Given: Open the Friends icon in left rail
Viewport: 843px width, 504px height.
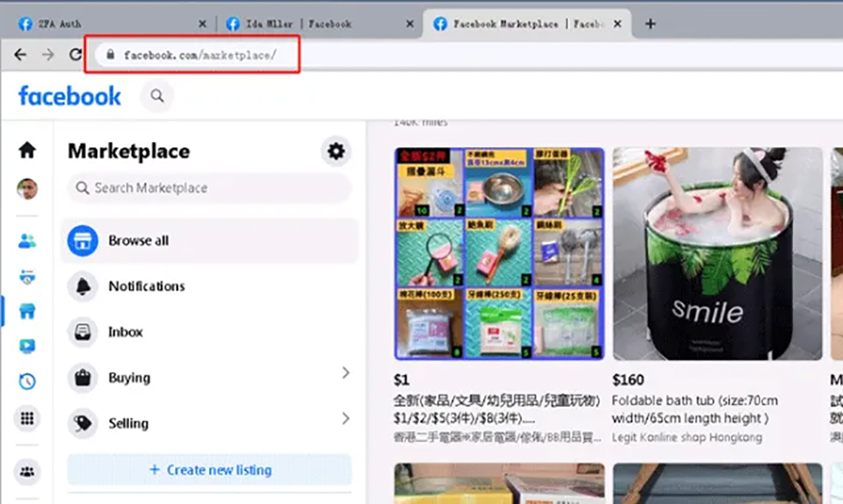Looking at the screenshot, I should [28, 241].
